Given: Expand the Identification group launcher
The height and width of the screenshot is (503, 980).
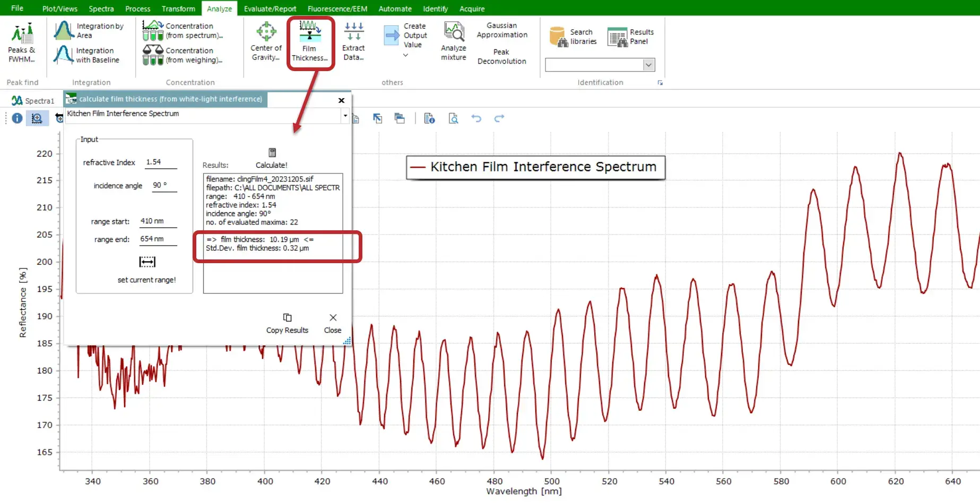Looking at the screenshot, I should pos(660,83).
